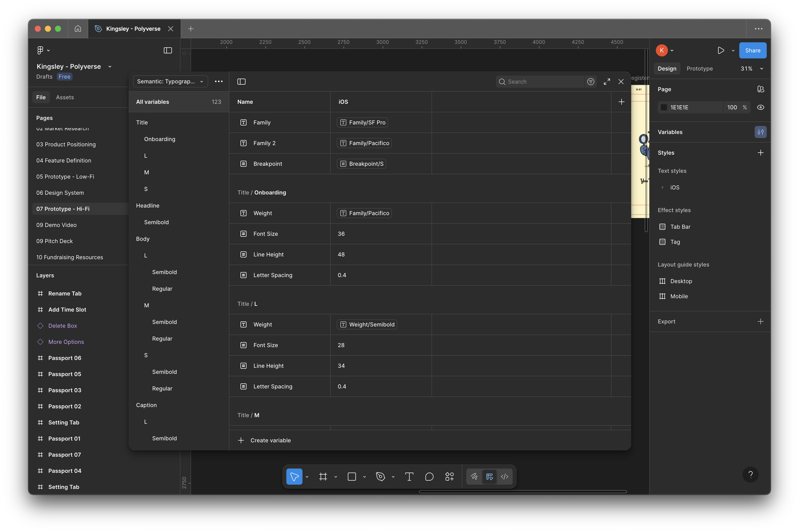The height and width of the screenshot is (532, 799).
Task: Click the 1E1E1E page color swatch
Action: point(664,107)
